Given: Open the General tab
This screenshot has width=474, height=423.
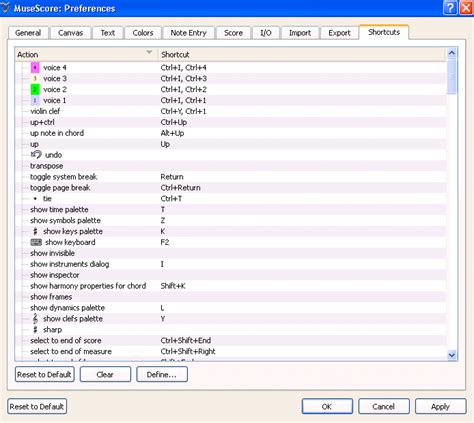Looking at the screenshot, I should (28, 33).
